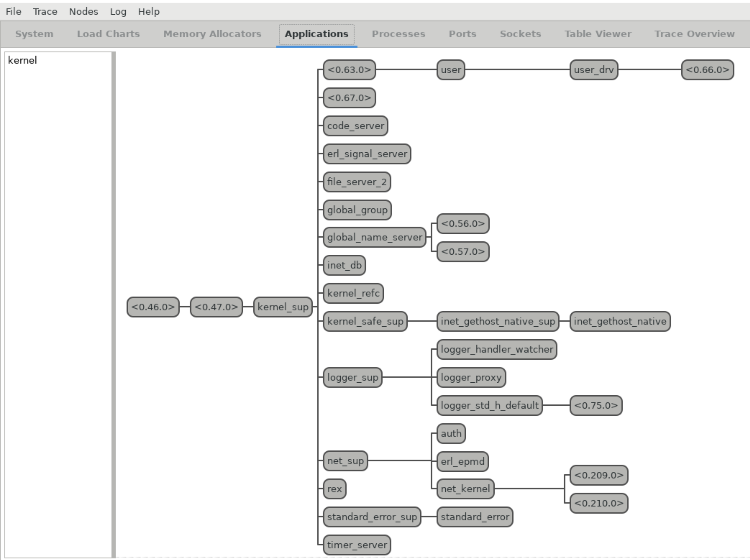Select the logger_sup node
Viewport: 750px width, 560px height.
pos(353,377)
